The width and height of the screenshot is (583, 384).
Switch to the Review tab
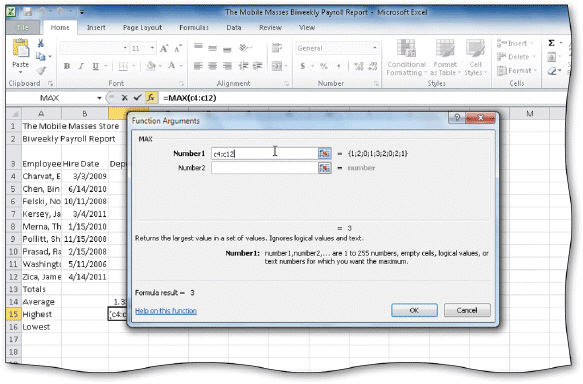coord(270,28)
